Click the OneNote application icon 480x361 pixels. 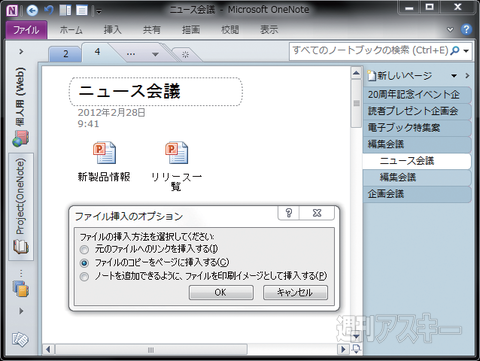pyautogui.click(x=12, y=11)
